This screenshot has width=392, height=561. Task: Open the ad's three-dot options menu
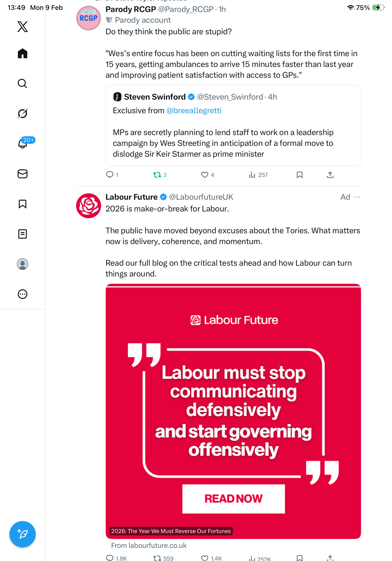click(x=357, y=197)
